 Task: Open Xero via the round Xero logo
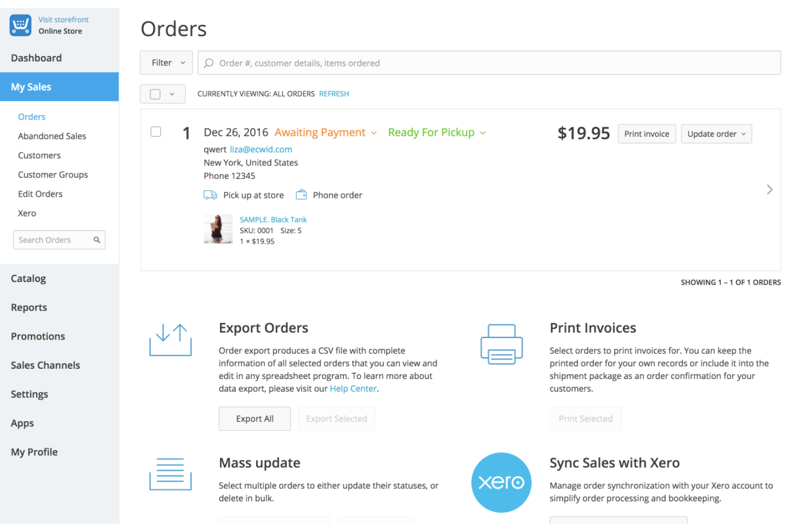pos(501,482)
